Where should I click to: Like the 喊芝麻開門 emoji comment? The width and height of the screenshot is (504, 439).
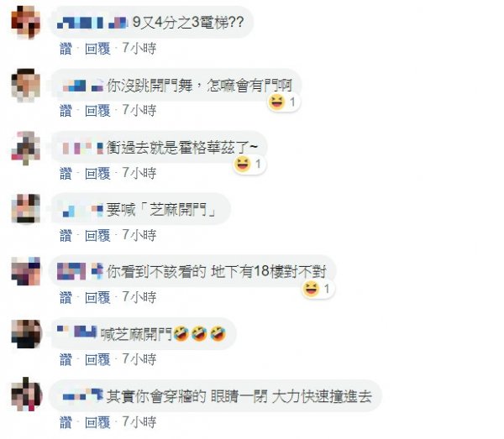pyautogui.click(x=66, y=359)
